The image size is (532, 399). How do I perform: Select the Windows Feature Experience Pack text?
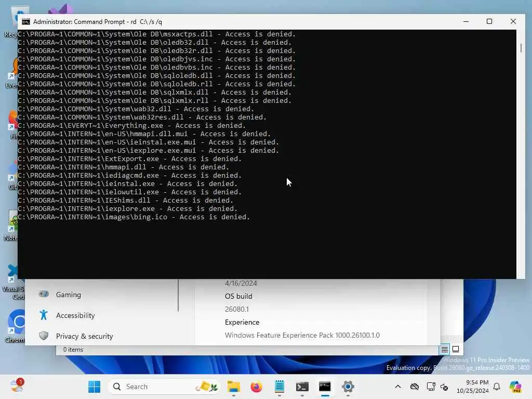302,335
